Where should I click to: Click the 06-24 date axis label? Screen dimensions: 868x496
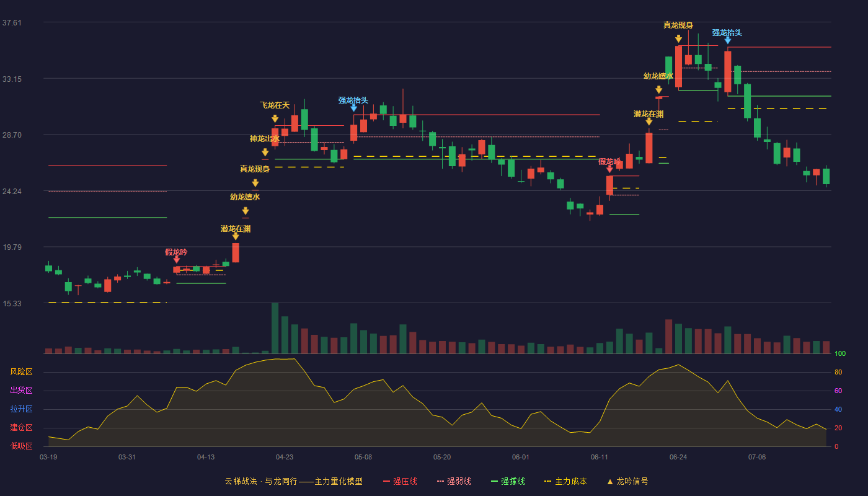678,457
